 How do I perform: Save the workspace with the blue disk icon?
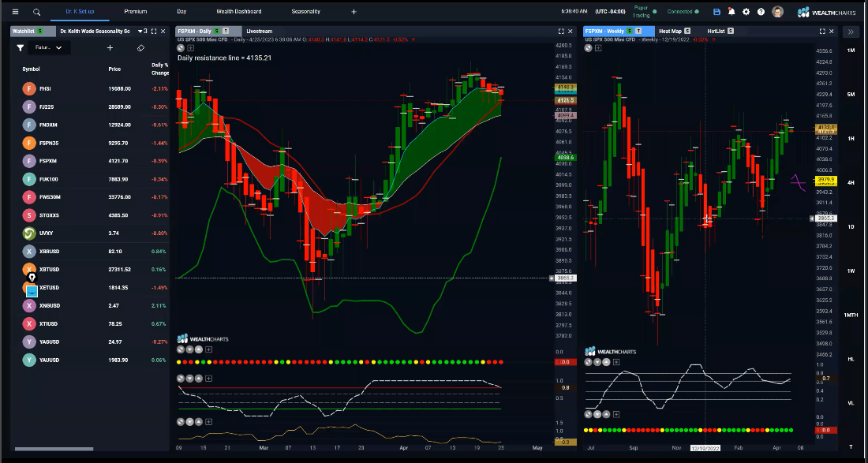(716, 12)
